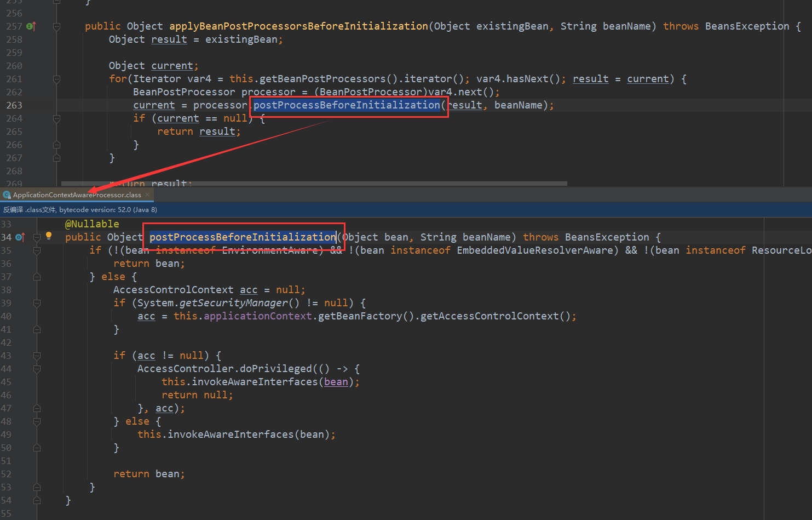Screen dimensions: 812x520
Task: Click the class file icon on ApplicationContextAwareProcessor tab
Action: point(7,195)
